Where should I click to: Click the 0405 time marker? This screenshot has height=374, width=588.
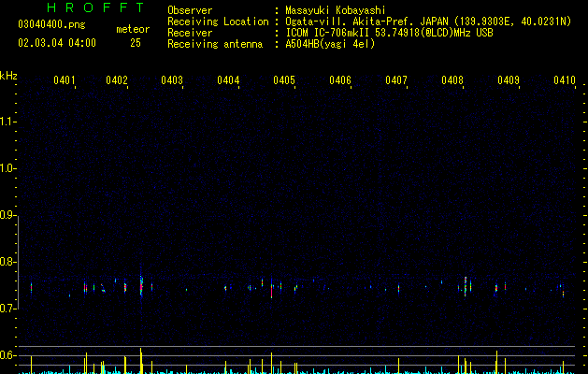tap(284, 79)
